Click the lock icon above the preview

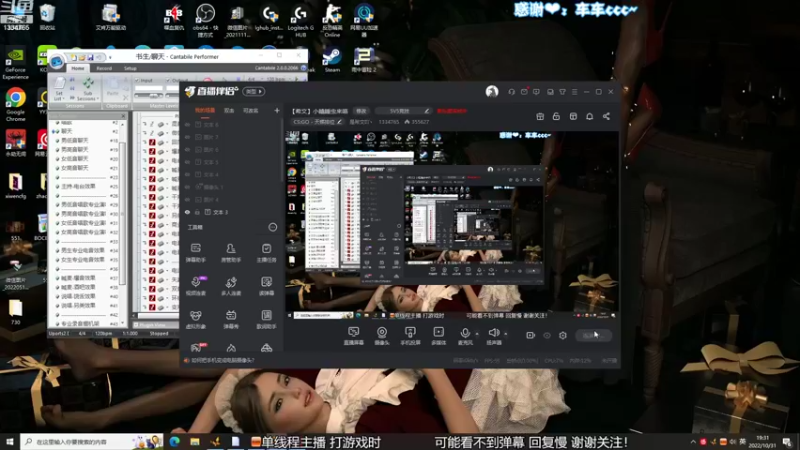click(x=557, y=116)
